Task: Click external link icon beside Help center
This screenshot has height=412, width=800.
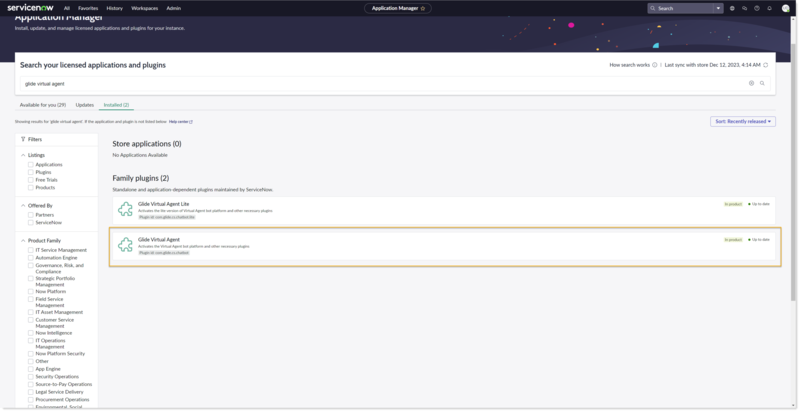Action: [x=191, y=122]
